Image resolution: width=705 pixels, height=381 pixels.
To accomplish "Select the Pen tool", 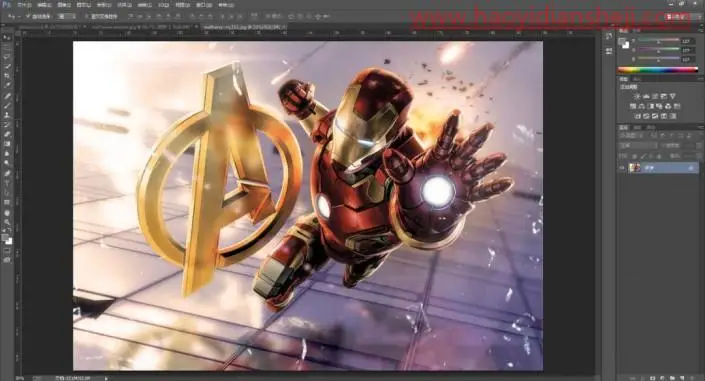I will point(7,173).
